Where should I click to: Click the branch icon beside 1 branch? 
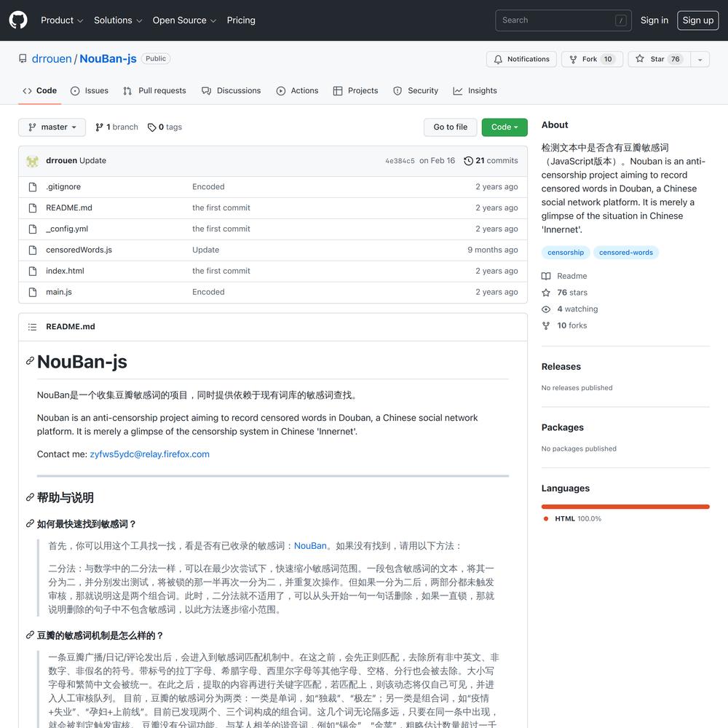[99, 127]
